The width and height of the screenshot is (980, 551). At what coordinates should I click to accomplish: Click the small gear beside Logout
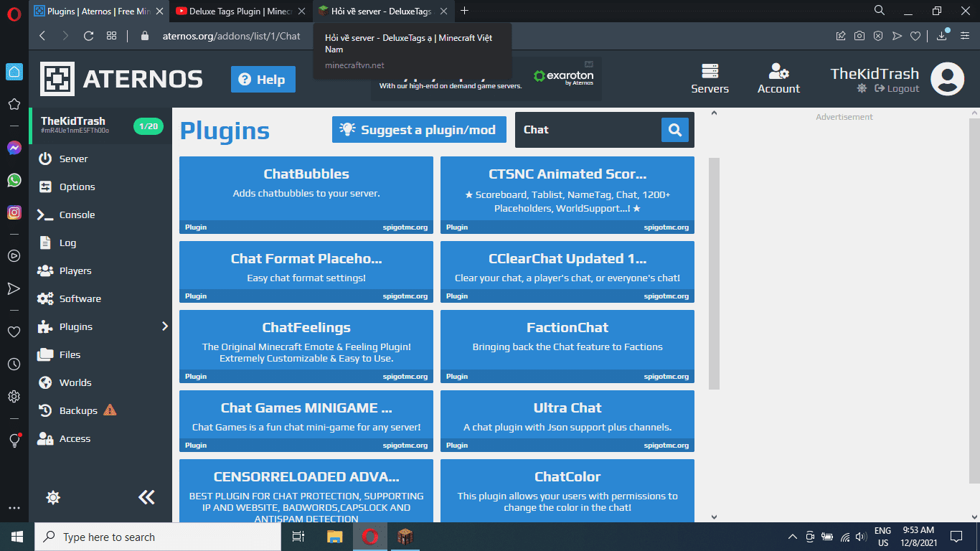pos(862,88)
